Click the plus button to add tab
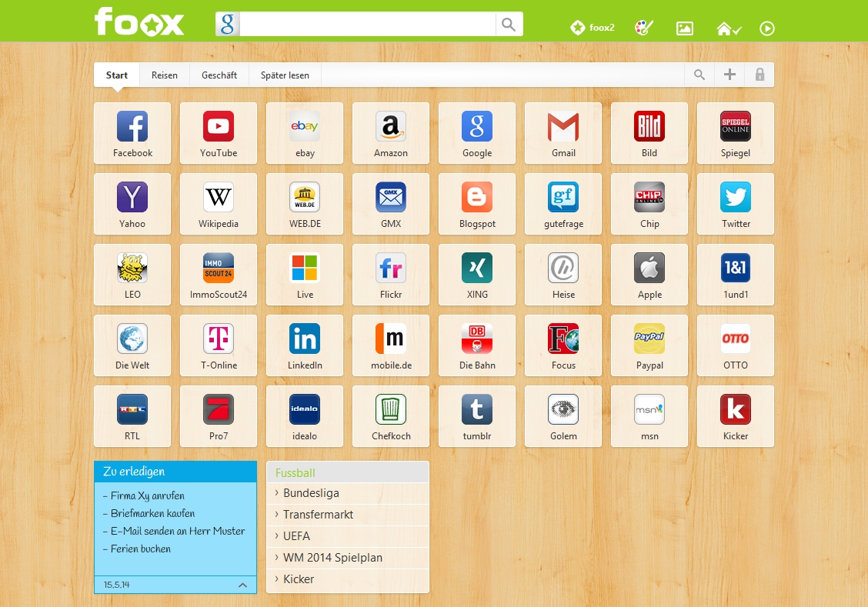 point(729,75)
